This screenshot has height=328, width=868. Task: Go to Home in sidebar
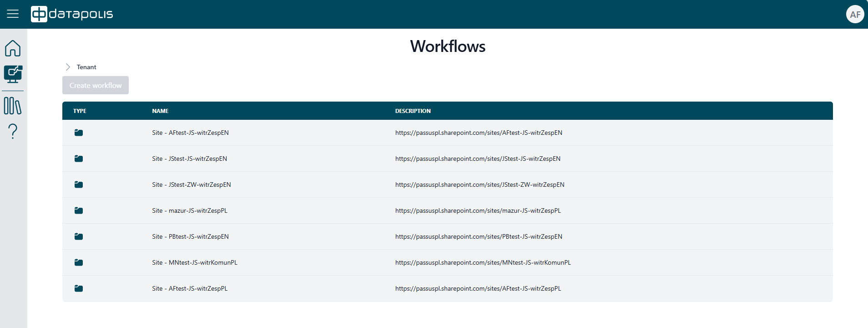[13, 48]
